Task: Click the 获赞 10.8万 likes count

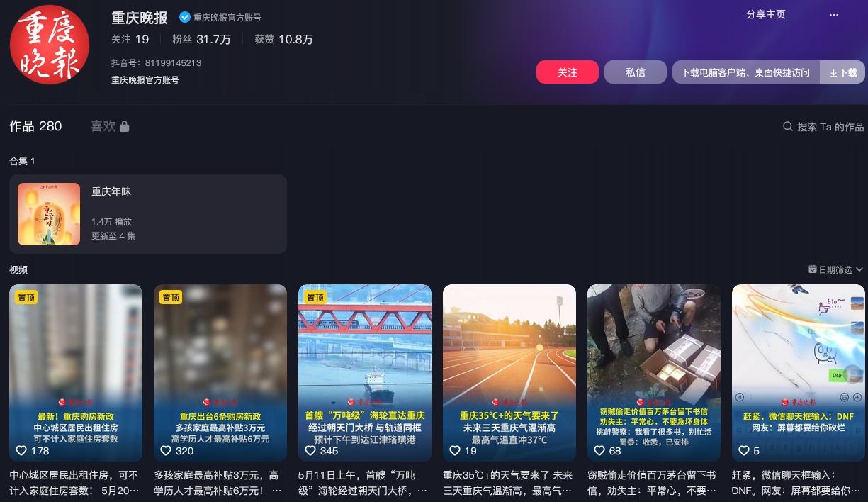Action: click(284, 40)
